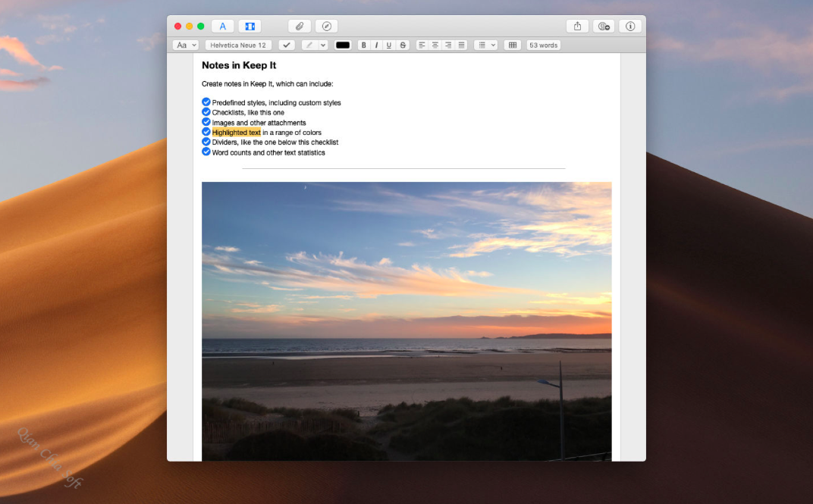Click the 'Notes in Keep It' heading
The image size is (813, 504).
[x=238, y=65]
